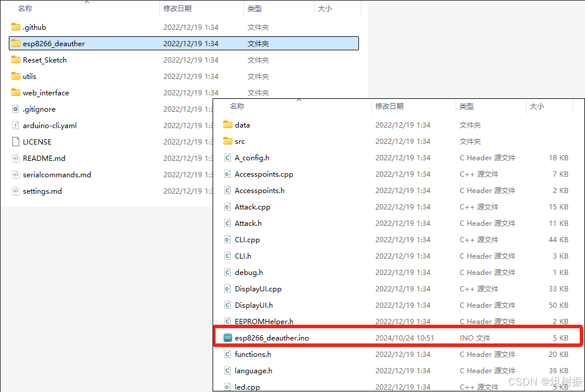
Task: Sort by 类型 in the front window
Action: pyautogui.click(x=466, y=106)
